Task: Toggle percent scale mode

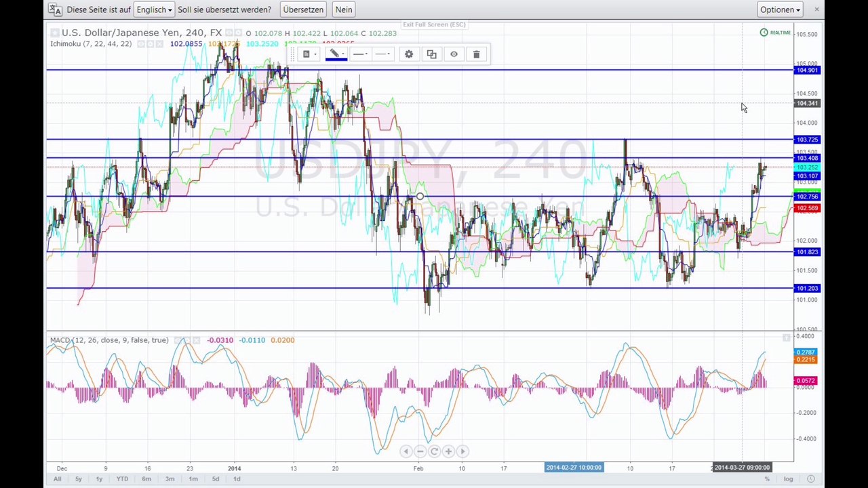Action: 767,479
